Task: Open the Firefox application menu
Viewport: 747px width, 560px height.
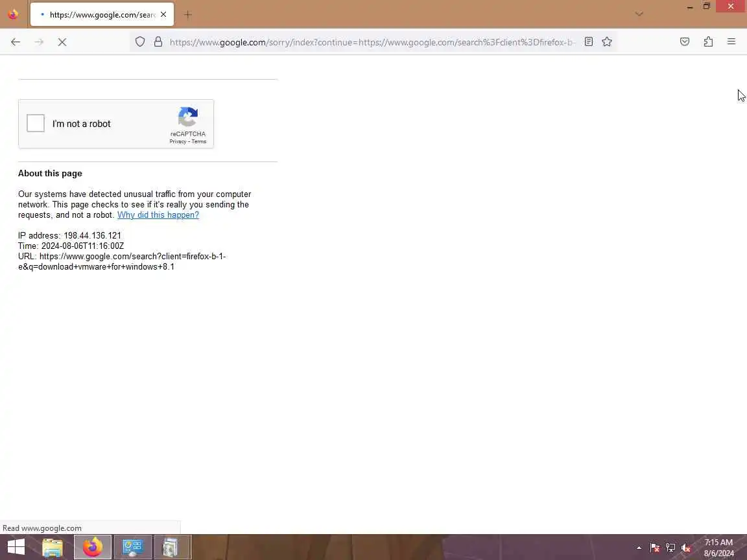Action: 731,42
